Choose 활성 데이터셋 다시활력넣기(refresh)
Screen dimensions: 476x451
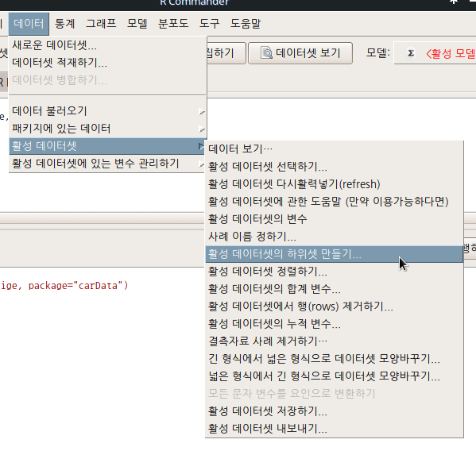tap(335, 184)
